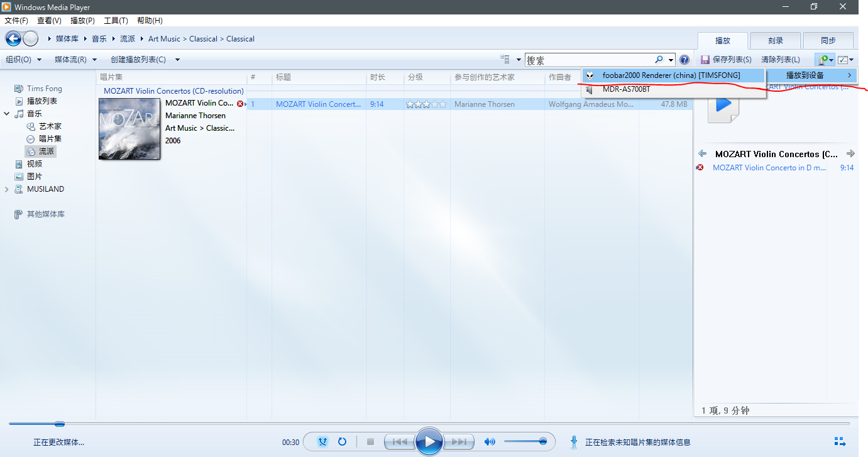Click the blue Help question mark icon

tap(684, 60)
